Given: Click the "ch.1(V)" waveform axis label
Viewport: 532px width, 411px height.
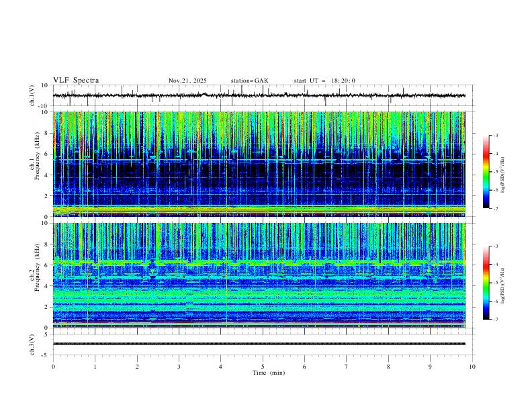Looking at the screenshot, I should click(32, 95).
